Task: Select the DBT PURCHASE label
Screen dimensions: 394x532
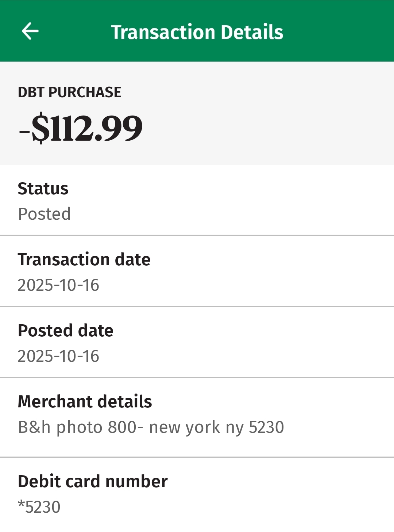Action: [69, 93]
